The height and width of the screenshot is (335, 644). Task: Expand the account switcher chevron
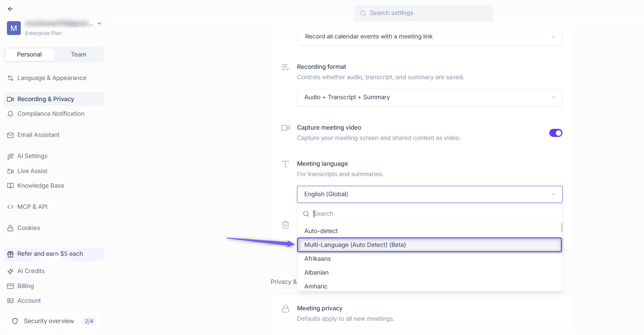[x=99, y=23]
